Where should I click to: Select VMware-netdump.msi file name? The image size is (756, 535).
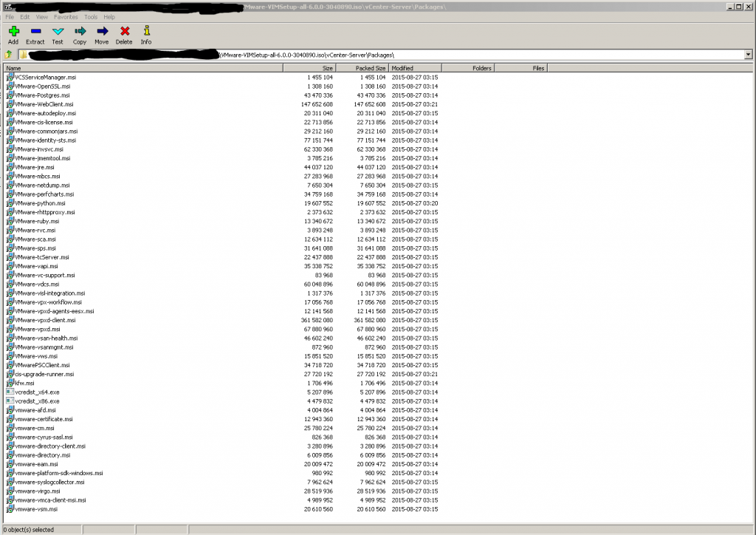pyautogui.click(x=42, y=185)
